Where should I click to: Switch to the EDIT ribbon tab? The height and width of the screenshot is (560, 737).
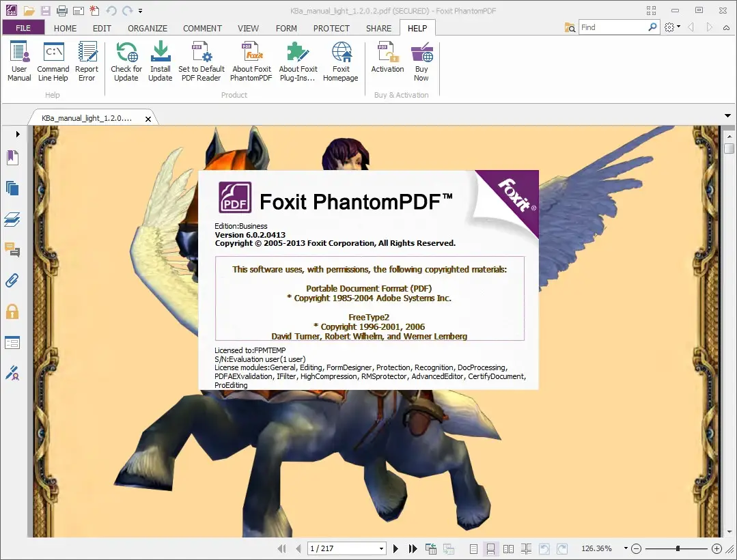pos(102,28)
